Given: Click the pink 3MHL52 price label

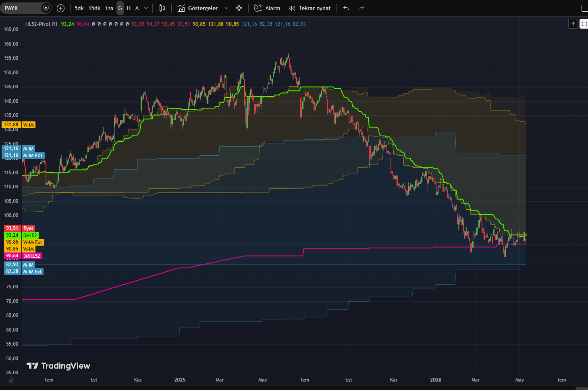Looking at the screenshot, I should click(x=23, y=256).
